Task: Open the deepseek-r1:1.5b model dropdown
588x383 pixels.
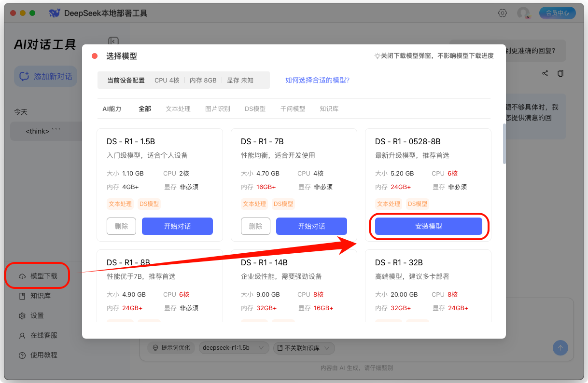Action: [x=234, y=348]
